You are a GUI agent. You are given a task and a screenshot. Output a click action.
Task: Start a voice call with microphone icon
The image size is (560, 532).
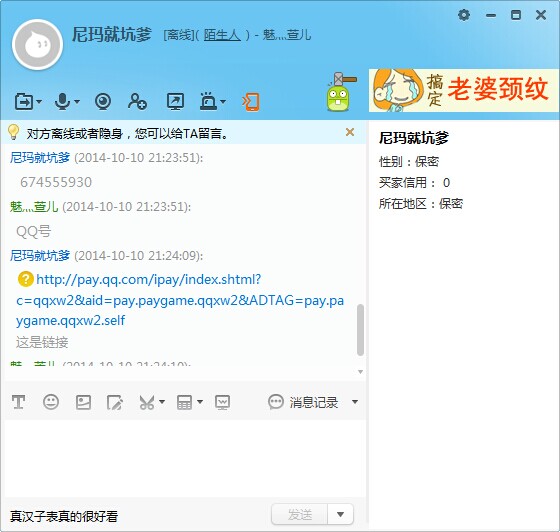pyautogui.click(x=62, y=102)
